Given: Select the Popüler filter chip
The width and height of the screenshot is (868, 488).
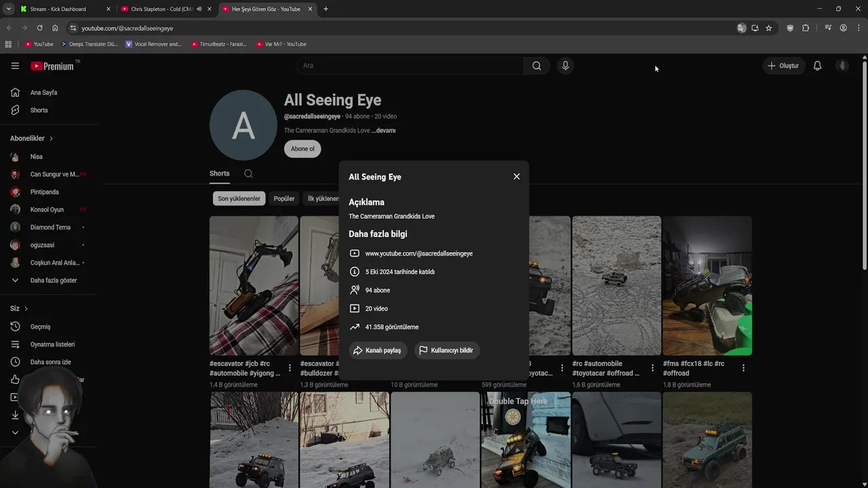Looking at the screenshot, I should point(284,199).
